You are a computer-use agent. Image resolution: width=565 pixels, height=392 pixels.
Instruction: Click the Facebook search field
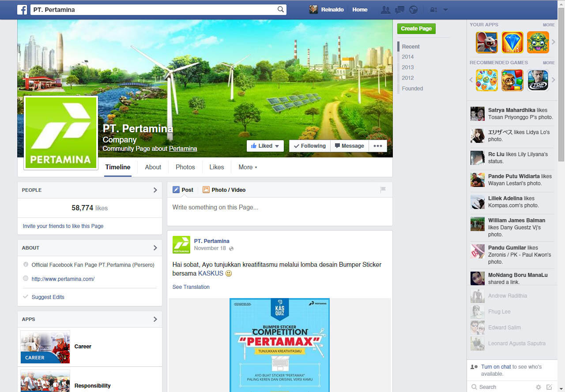(153, 9)
